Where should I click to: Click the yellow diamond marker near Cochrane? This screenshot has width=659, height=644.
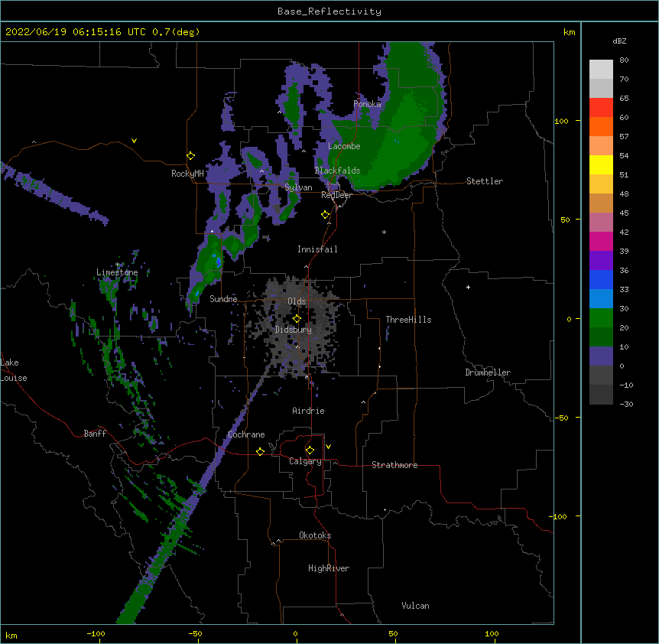(x=260, y=451)
